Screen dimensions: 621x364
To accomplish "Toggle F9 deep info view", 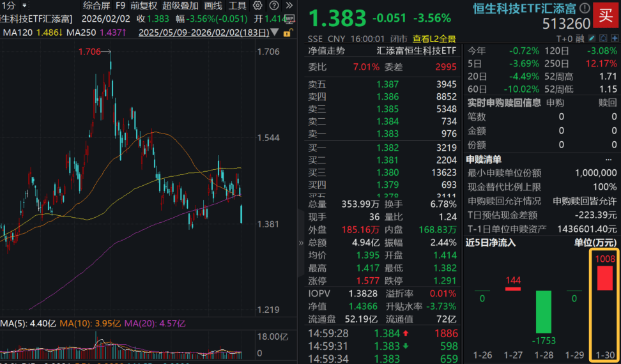I will point(120,5).
